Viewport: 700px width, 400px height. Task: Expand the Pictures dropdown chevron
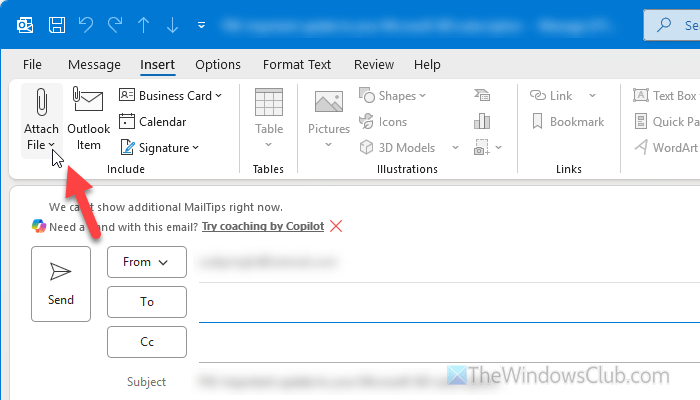(x=329, y=145)
